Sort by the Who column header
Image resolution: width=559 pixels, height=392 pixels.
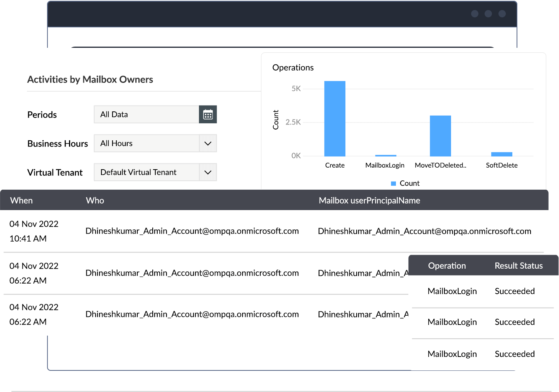click(95, 200)
